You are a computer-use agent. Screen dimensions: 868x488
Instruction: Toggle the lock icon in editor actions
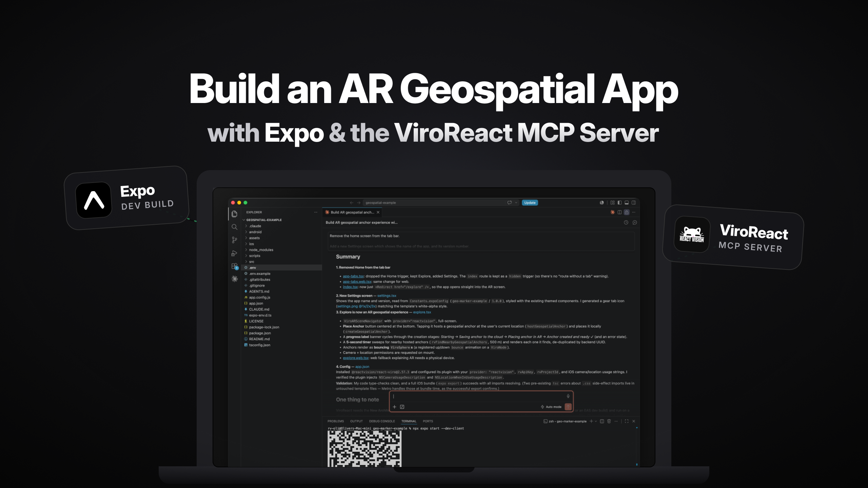coord(627,212)
